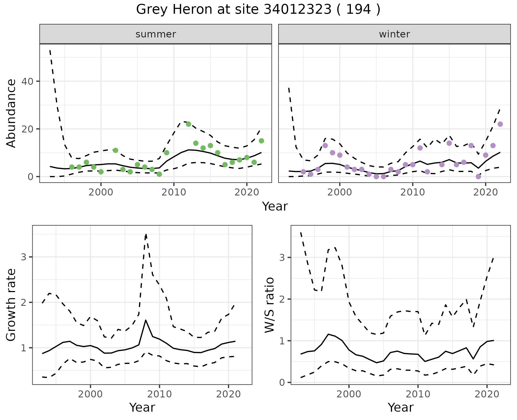
Task: Click the Year label under abundance panels
Action: pyautogui.click(x=275, y=206)
